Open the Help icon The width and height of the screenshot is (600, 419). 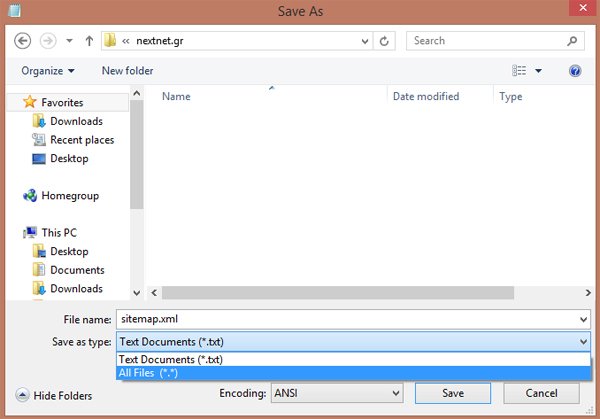575,71
